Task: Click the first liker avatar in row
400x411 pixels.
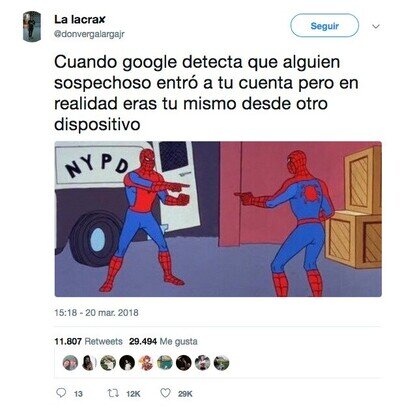Action: coord(70,363)
